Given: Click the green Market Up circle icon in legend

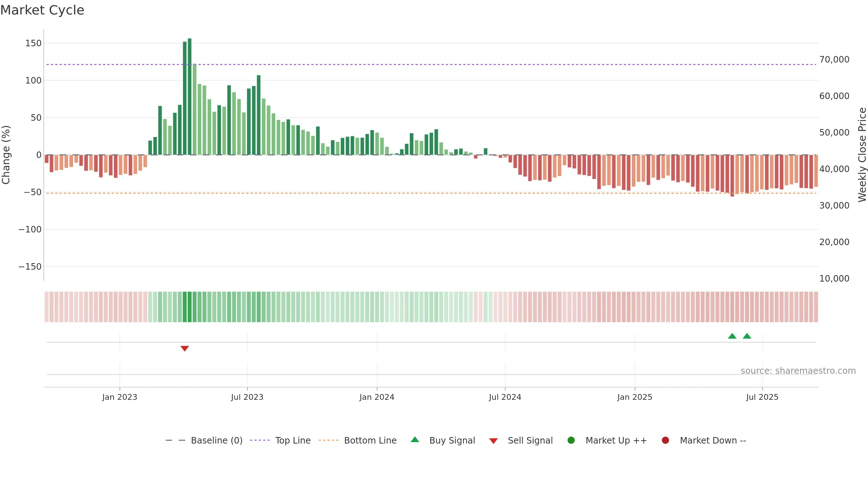Looking at the screenshot, I should coord(571,440).
